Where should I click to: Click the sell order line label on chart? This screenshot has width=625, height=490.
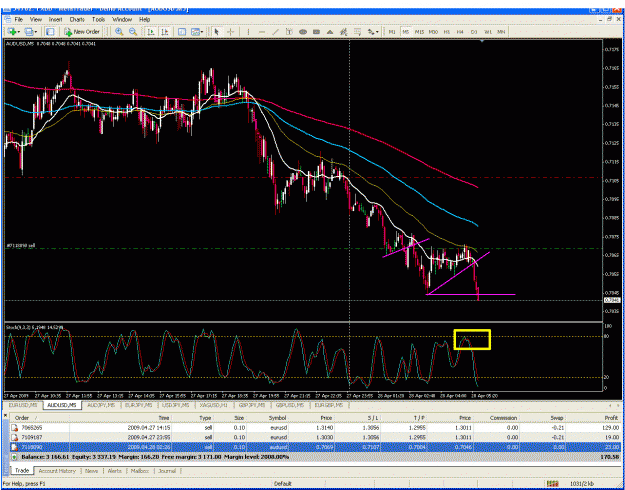20,246
